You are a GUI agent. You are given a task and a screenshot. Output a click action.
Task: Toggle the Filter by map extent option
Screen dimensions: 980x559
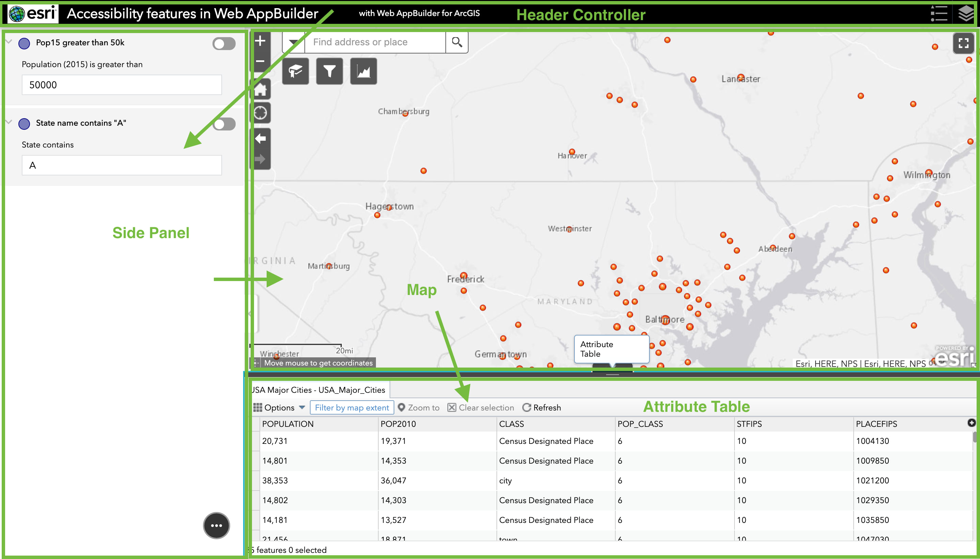coord(351,407)
